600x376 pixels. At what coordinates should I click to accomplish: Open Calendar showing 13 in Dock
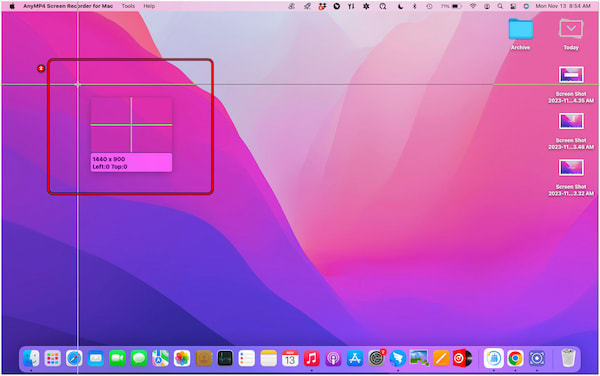[290, 358]
